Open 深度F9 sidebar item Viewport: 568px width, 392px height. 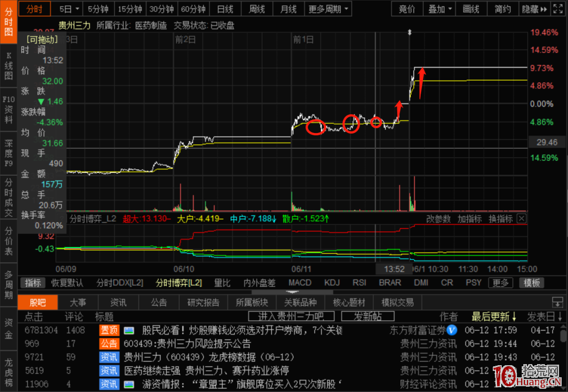pos(8,153)
